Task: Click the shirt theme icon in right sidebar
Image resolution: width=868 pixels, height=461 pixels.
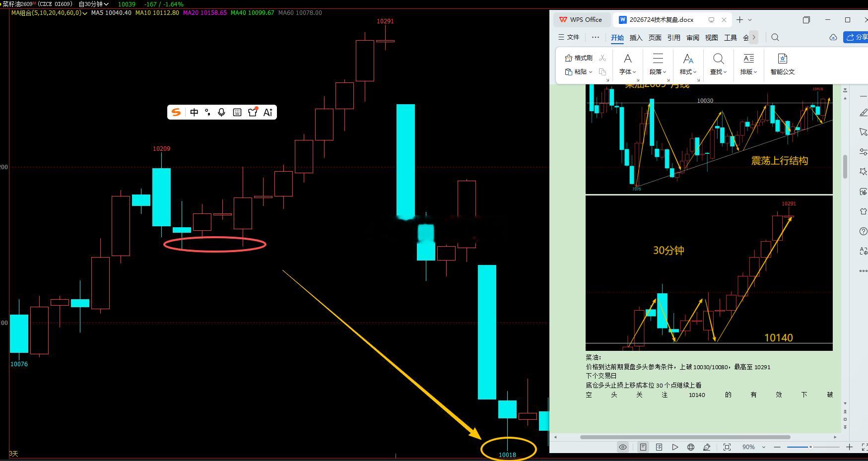Action: (x=864, y=211)
